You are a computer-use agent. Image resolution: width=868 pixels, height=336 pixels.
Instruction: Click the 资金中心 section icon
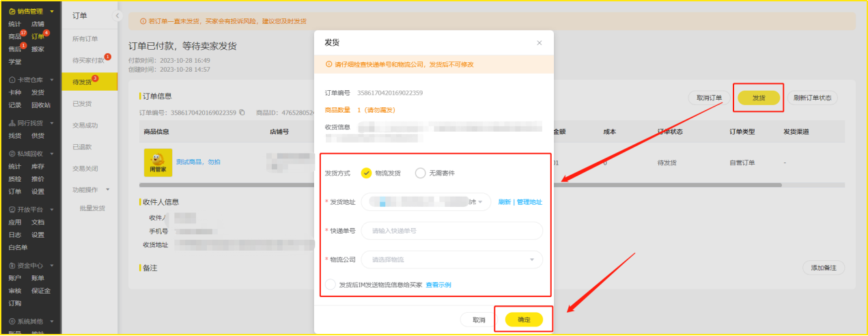[12, 266]
